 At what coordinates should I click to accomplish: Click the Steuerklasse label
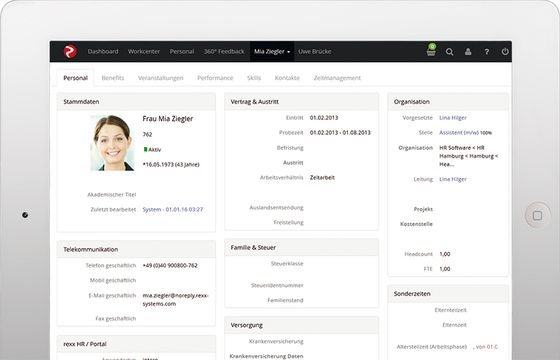[x=287, y=264]
